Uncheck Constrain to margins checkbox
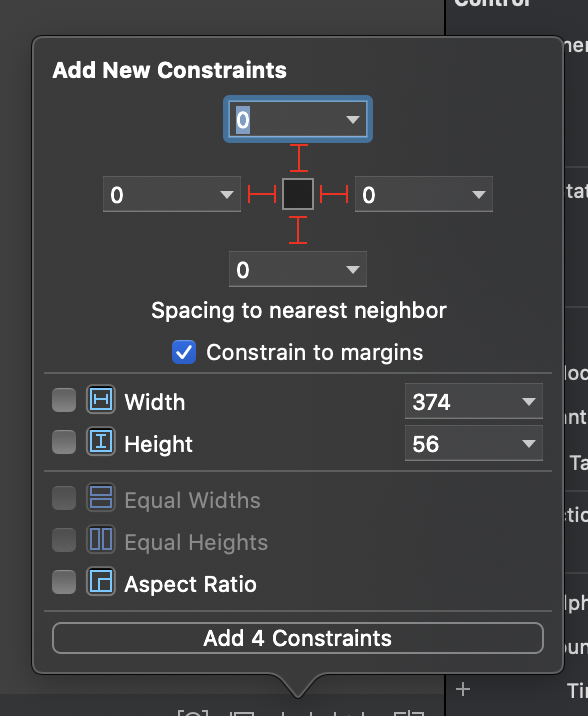This screenshot has height=716, width=588. click(184, 352)
